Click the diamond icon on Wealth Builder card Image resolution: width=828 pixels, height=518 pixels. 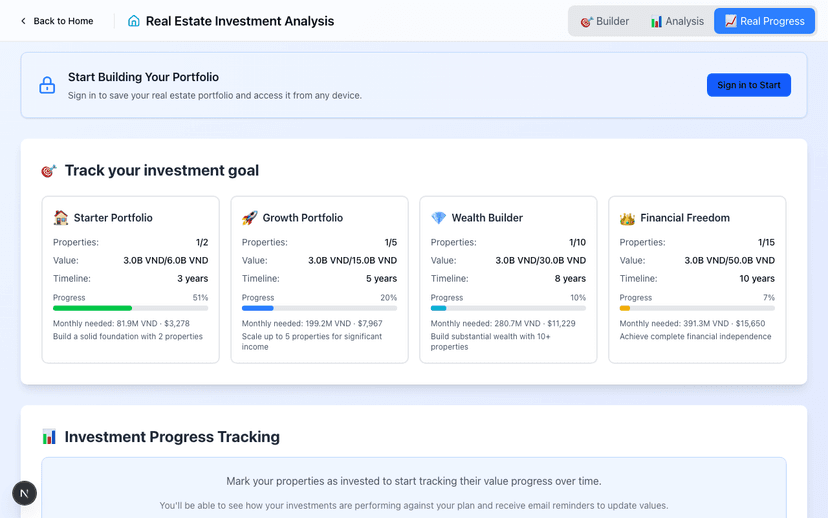(438, 218)
